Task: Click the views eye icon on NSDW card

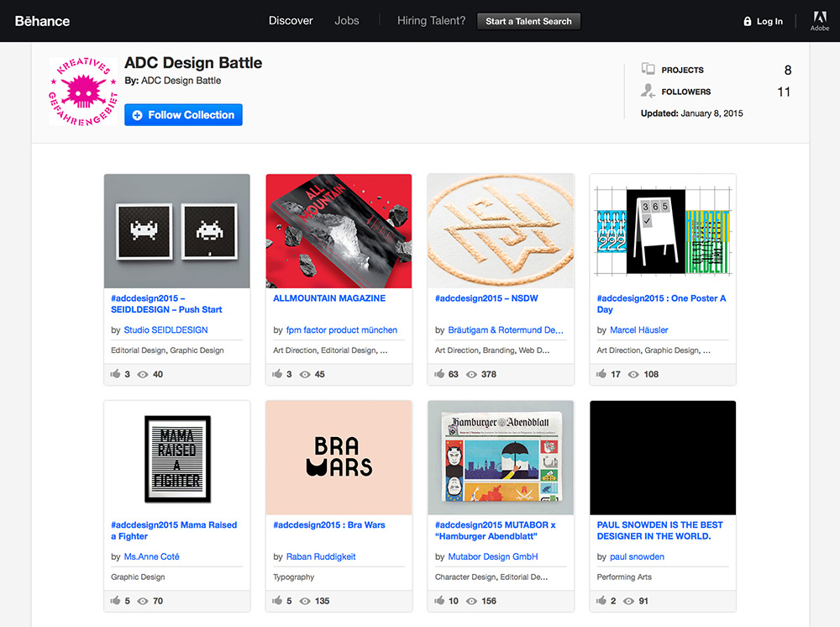Action: point(471,375)
